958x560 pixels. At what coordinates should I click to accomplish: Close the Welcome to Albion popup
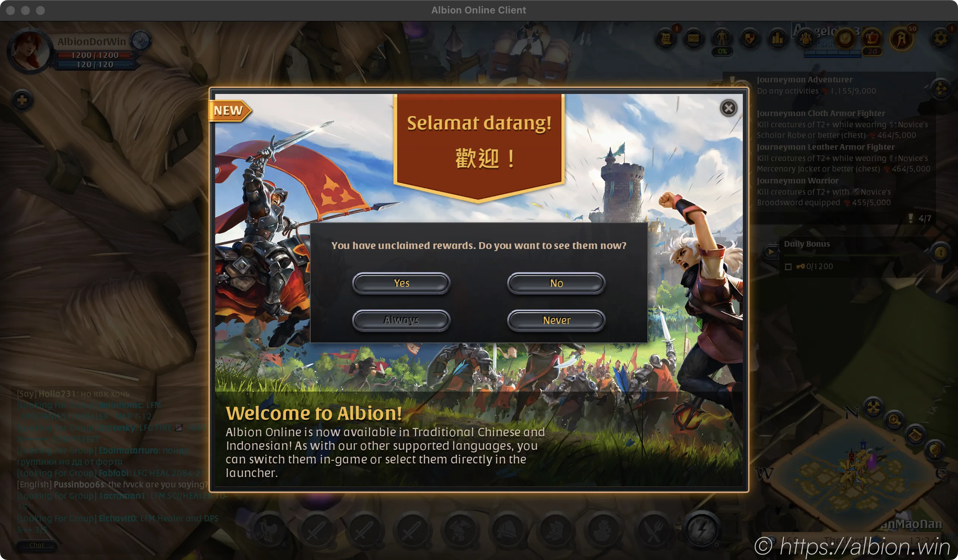pos(728,108)
